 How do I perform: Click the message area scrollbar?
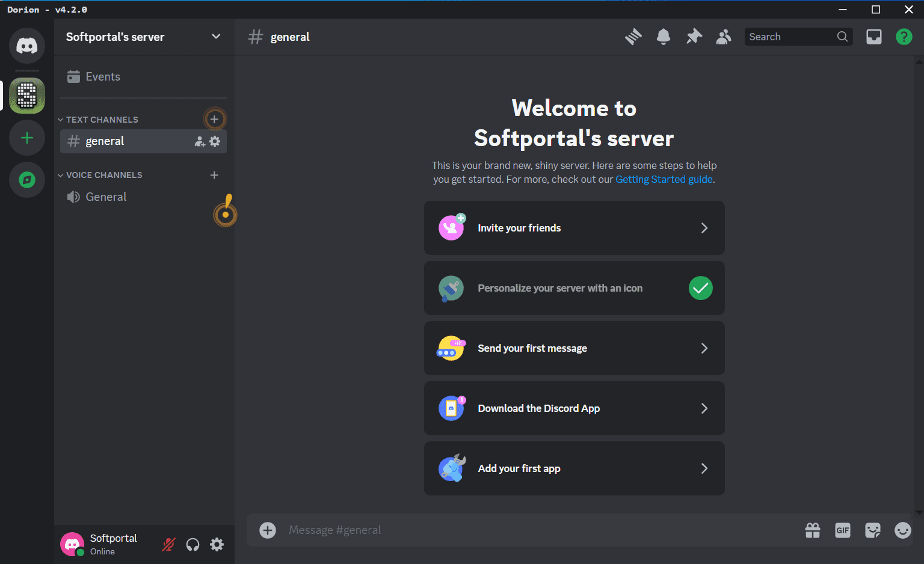click(919, 286)
